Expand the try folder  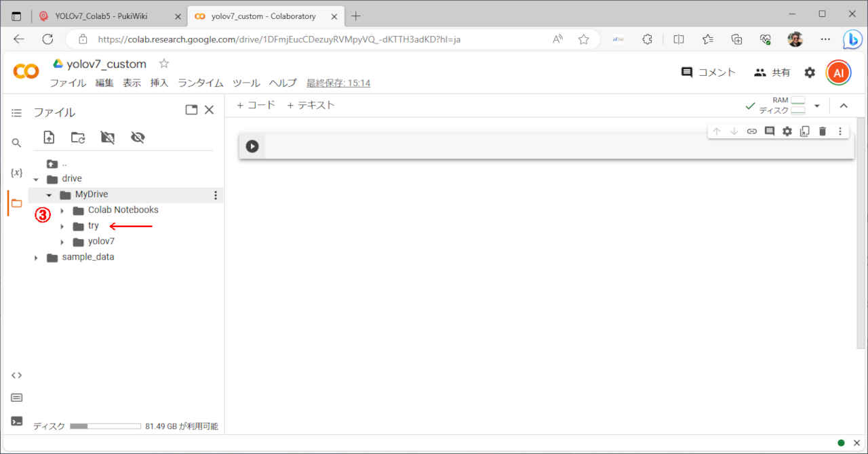coord(62,226)
